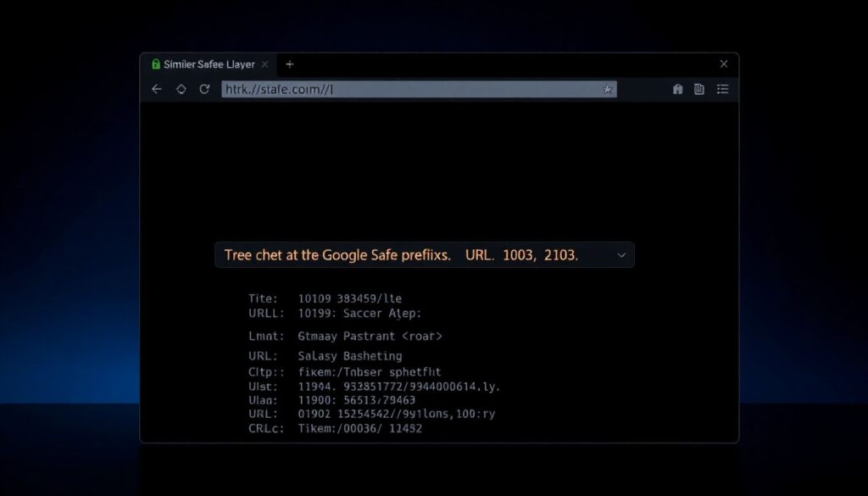Open the 'fixem:/Tnbser sphetflit' entry

370,371
